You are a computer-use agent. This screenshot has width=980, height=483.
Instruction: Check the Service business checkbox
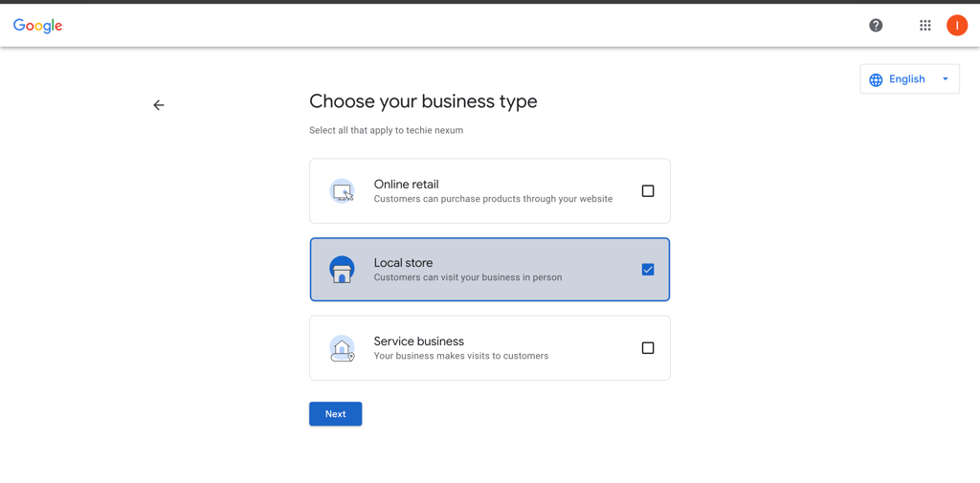coord(648,348)
